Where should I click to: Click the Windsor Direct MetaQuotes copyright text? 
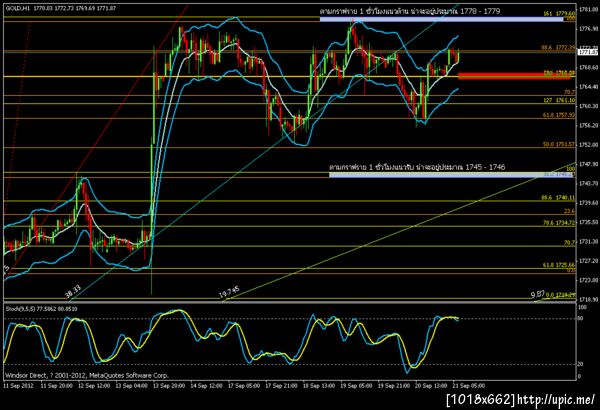86,376
